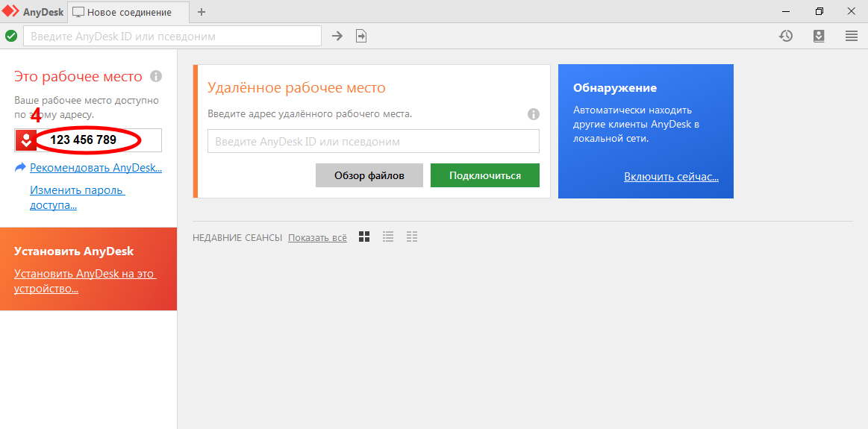Open the address book icon
The height and width of the screenshot is (429, 868).
point(819,36)
